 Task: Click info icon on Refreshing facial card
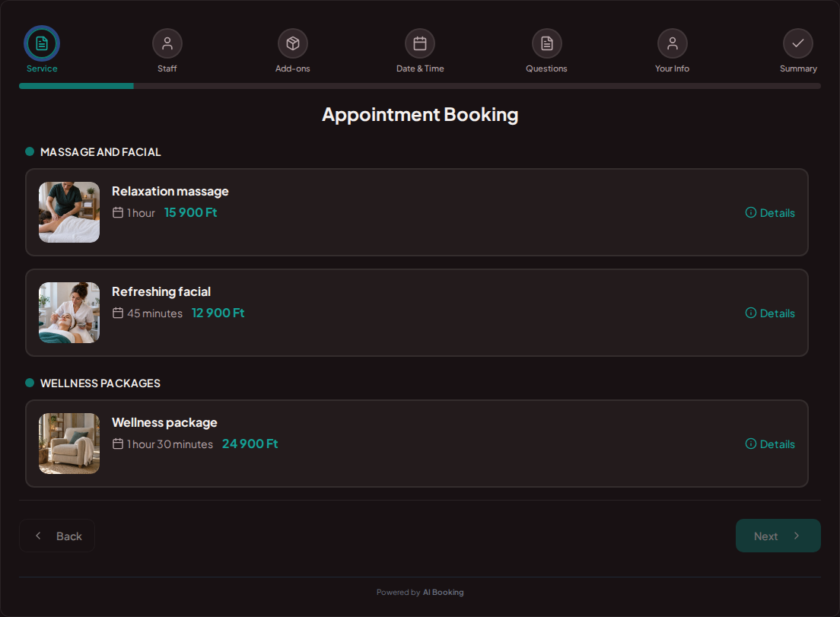[751, 313]
